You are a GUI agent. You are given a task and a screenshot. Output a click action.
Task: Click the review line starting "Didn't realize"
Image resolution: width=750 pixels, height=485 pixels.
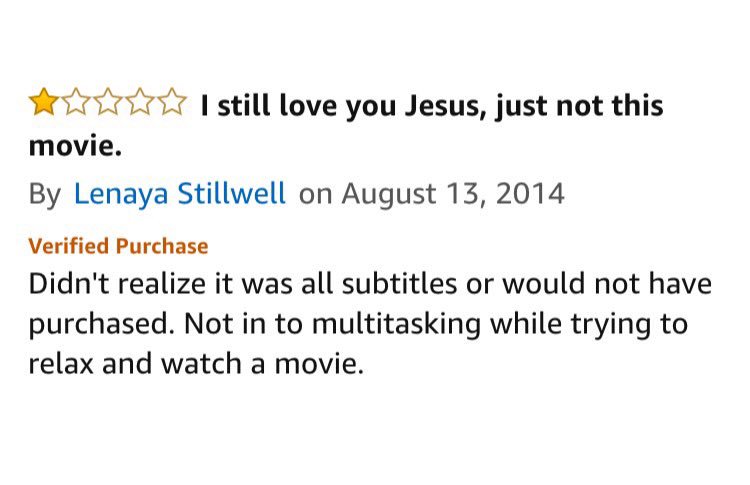click(370, 283)
